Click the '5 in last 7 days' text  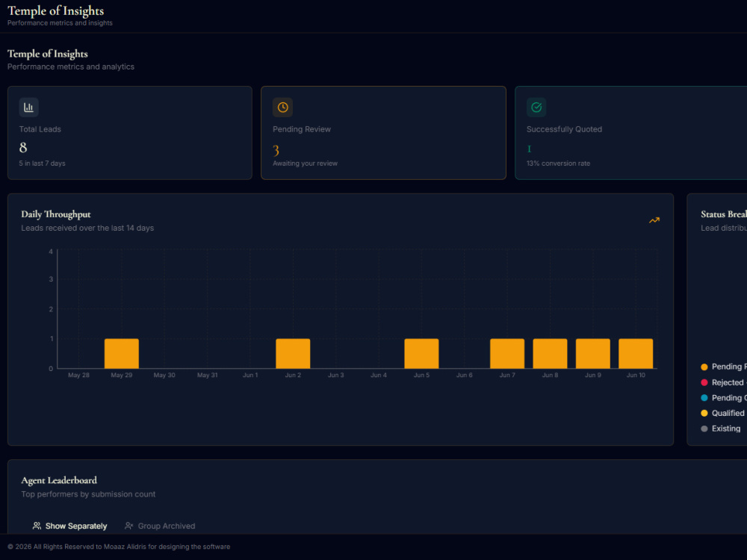(42, 164)
